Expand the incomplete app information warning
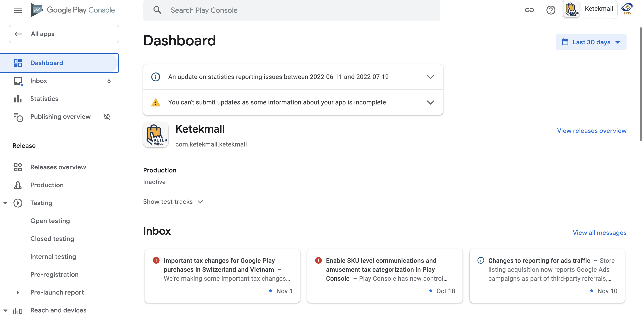Image resolution: width=644 pixels, height=314 pixels. click(x=430, y=102)
